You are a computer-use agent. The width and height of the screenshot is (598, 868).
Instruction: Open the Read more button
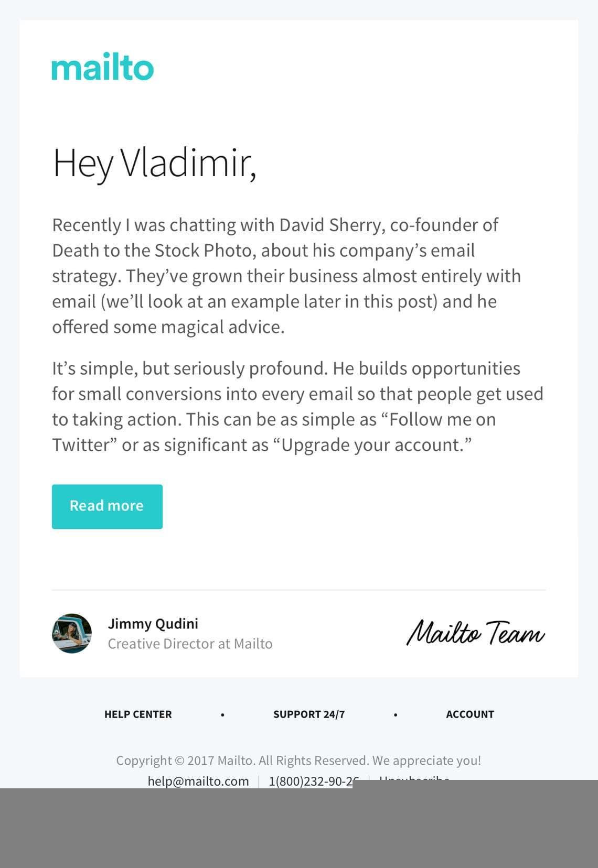(x=107, y=506)
